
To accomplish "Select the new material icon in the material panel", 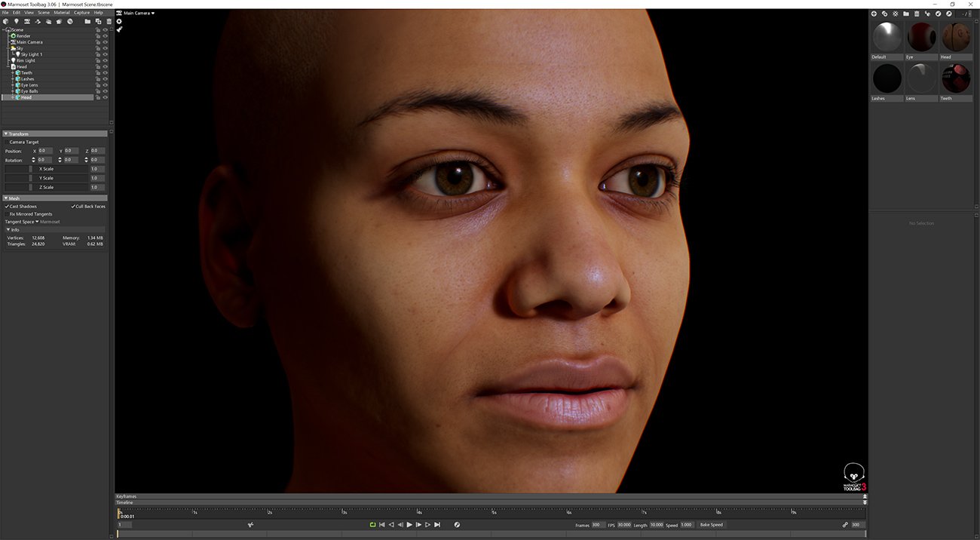I will pyautogui.click(x=873, y=14).
